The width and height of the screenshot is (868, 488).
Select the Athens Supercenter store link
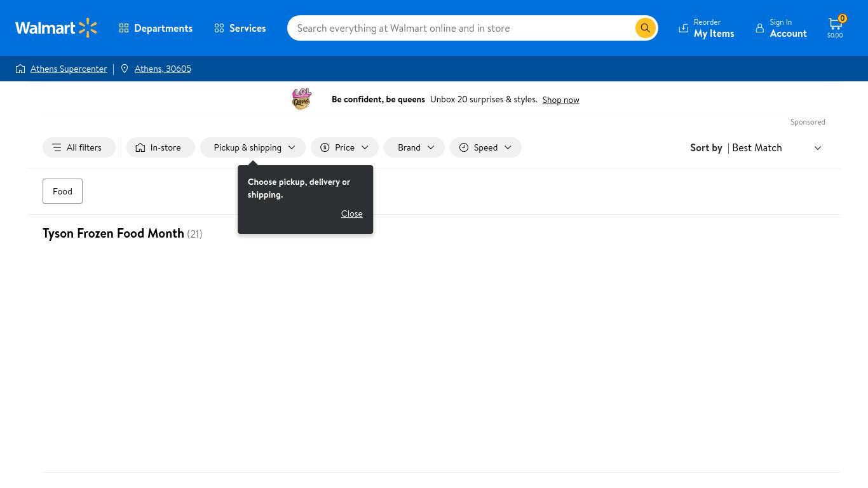(69, 69)
